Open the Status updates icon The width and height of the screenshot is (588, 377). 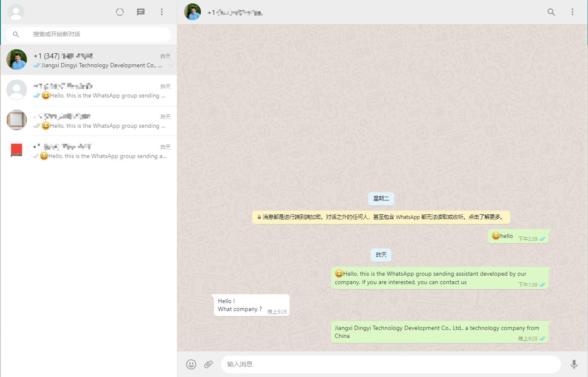(119, 12)
